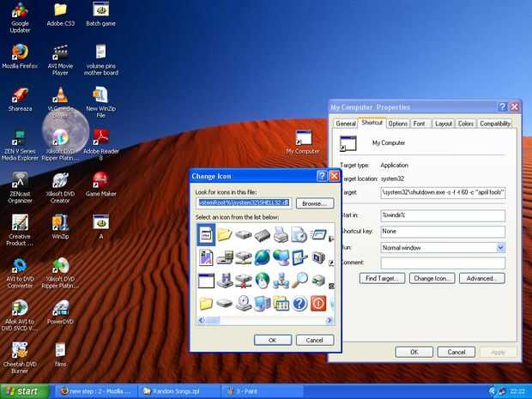Image resolution: width=532 pixels, height=399 pixels.
Task: Select the Adobe Reader 8 desktop icon
Action: pos(100,144)
